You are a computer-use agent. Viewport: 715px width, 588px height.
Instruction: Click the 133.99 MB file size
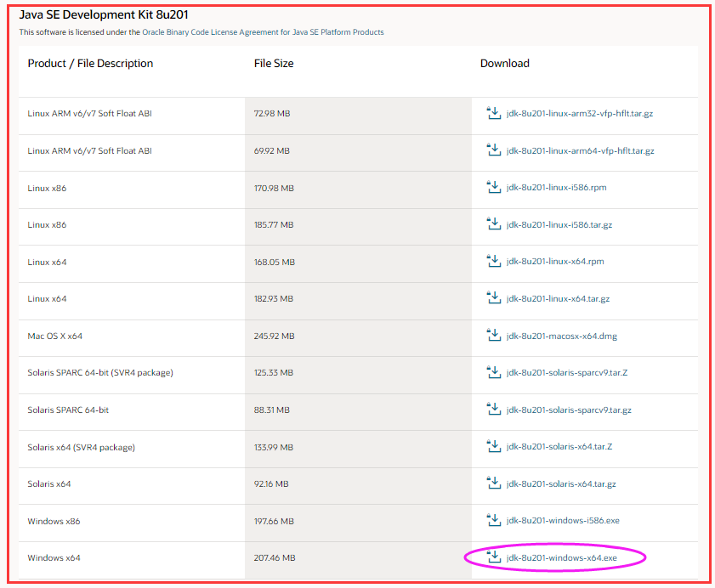point(274,447)
